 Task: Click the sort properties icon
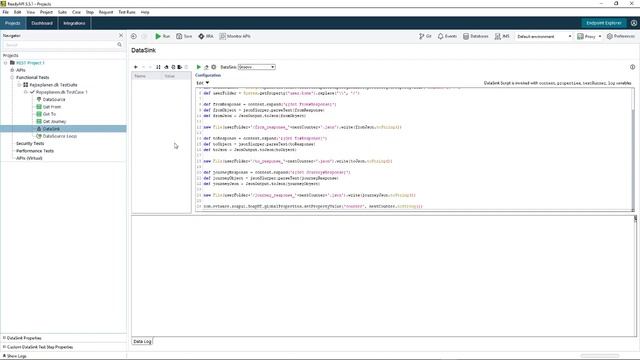pos(158,67)
